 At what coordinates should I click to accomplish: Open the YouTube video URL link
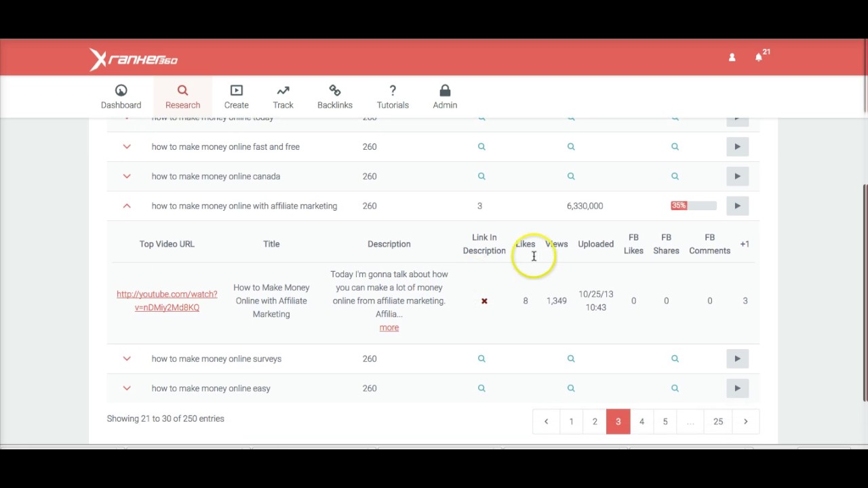pyautogui.click(x=167, y=301)
